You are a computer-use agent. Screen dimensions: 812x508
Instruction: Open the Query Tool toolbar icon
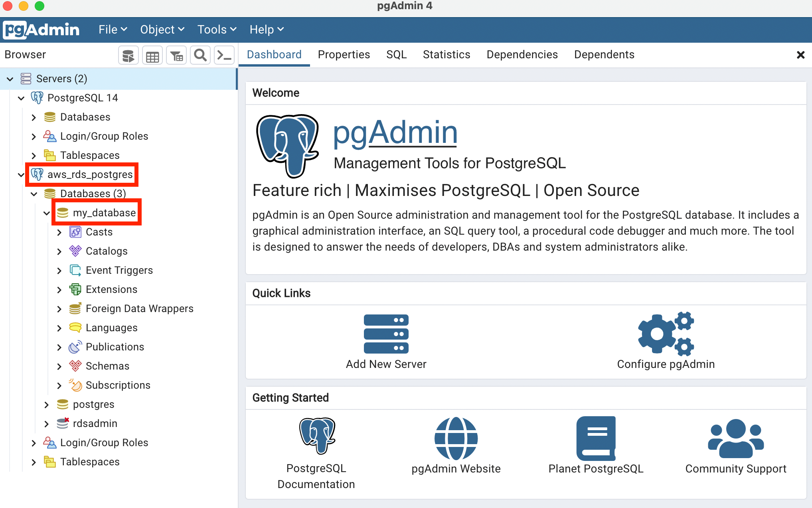128,55
